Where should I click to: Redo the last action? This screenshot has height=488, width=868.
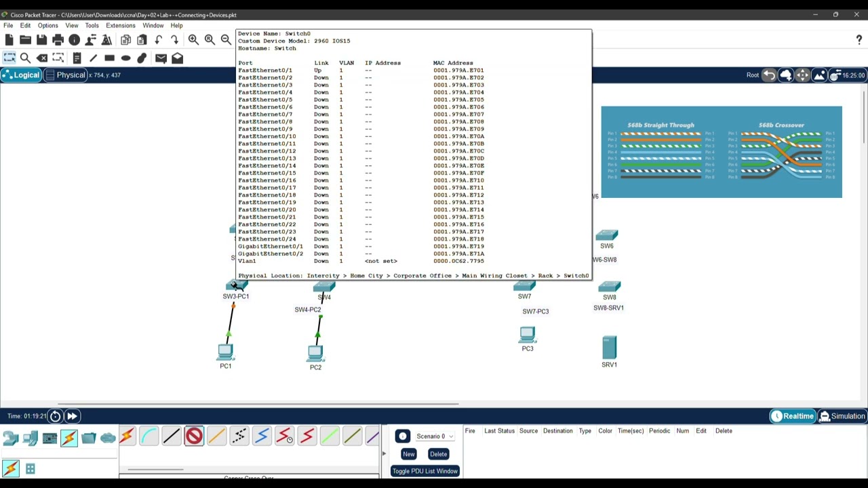coord(174,40)
